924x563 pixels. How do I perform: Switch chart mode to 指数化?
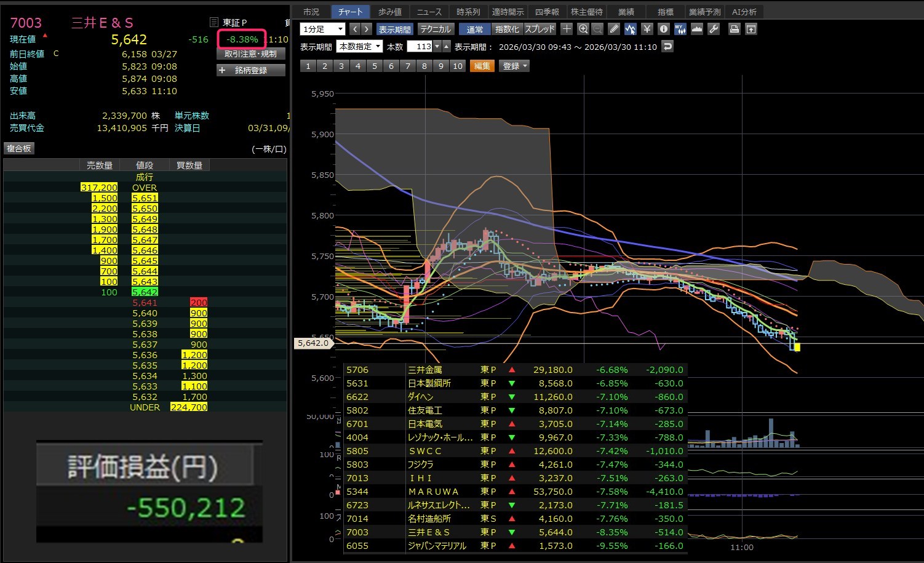[x=507, y=29]
